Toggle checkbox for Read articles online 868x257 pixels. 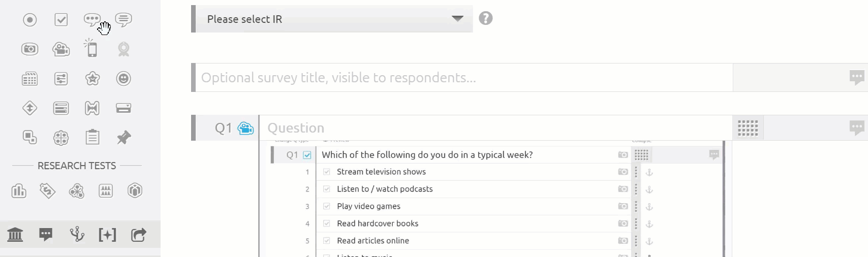pyautogui.click(x=327, y=241)
